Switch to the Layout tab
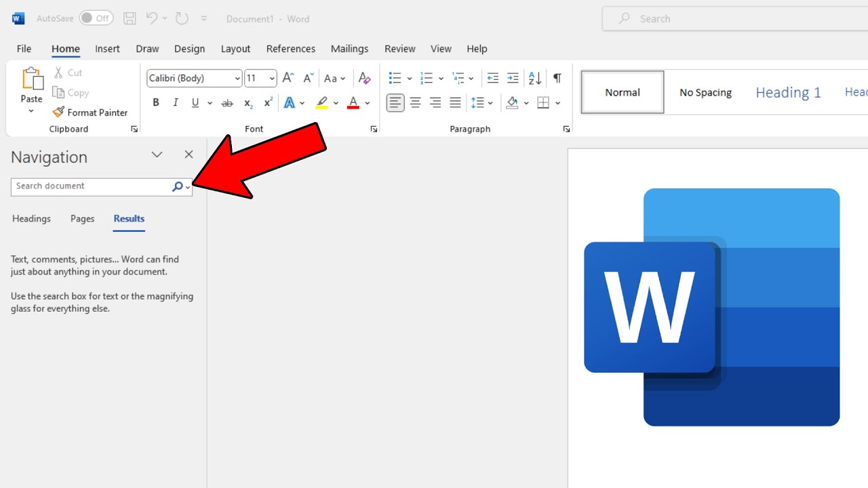The height and width of the screenshot is (488, 868). (235, 49)
